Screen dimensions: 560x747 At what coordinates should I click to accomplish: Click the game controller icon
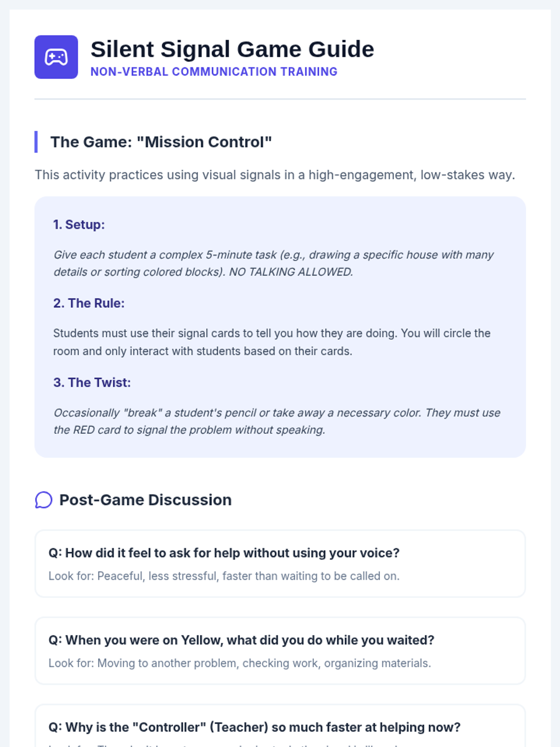(x=56, y=57)
